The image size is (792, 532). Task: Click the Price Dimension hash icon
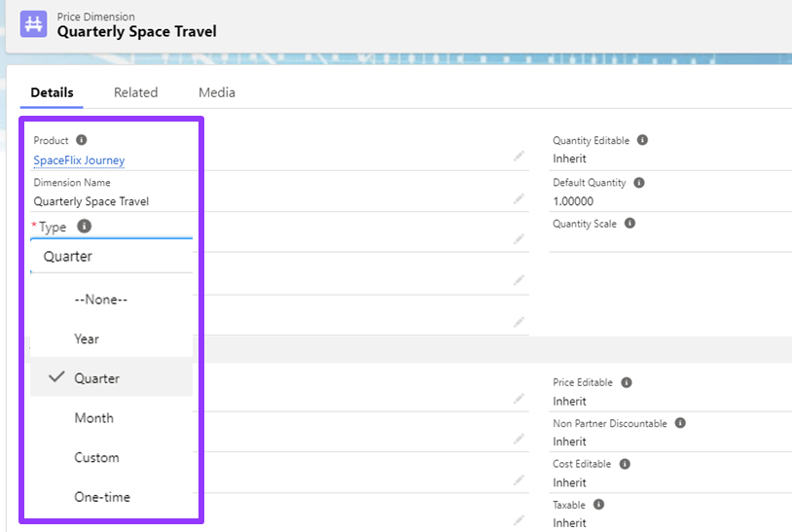click(x=34, y=24)
